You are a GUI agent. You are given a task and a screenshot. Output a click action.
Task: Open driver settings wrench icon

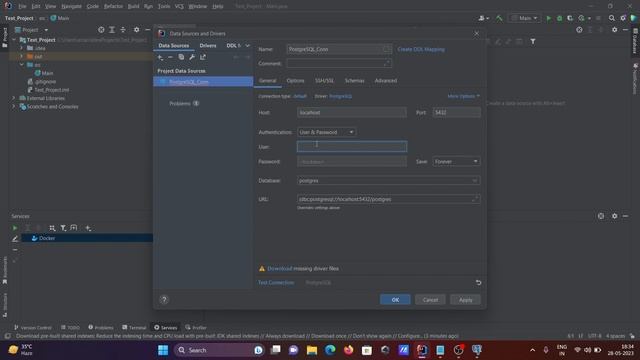tap(192, 57)
